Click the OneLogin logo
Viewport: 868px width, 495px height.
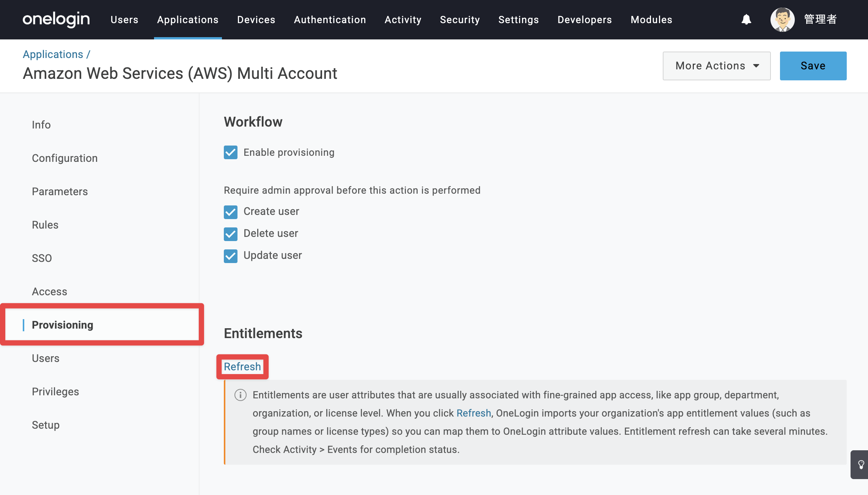pos(56,19)
